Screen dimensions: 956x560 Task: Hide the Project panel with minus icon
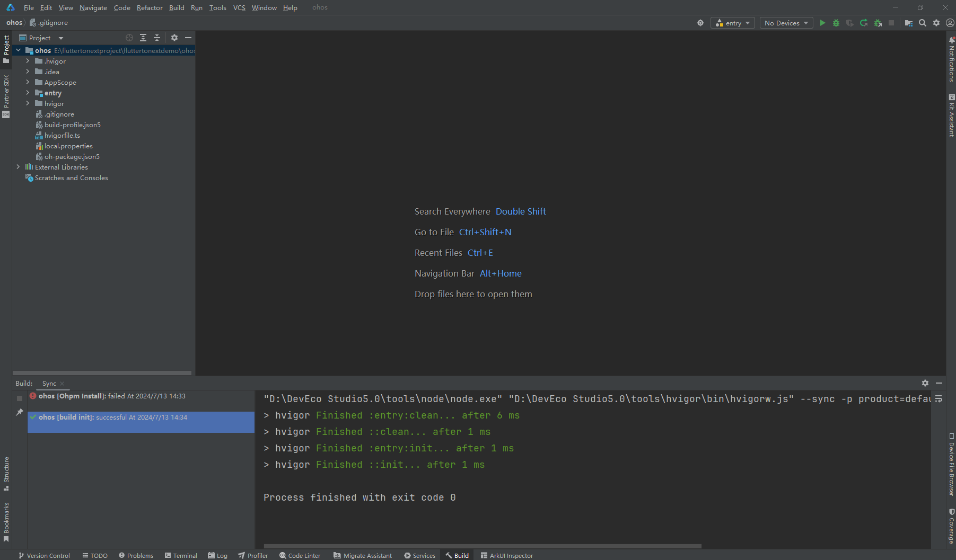tap(188, 38)
